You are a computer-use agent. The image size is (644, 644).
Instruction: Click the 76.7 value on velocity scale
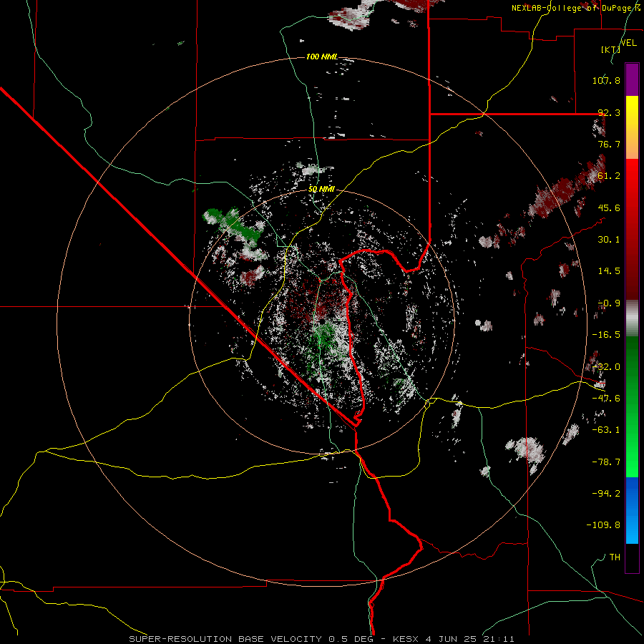(x=609, y=144)
